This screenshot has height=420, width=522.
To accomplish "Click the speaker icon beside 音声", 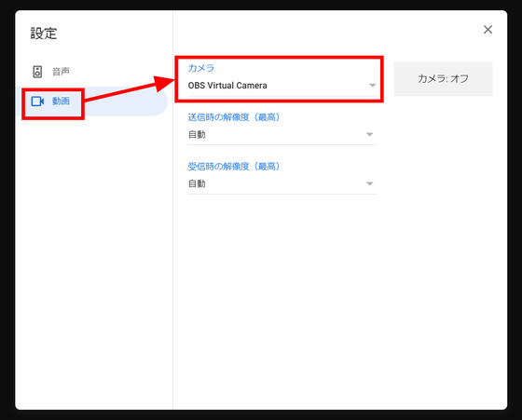I will click(x=37, y=72).
